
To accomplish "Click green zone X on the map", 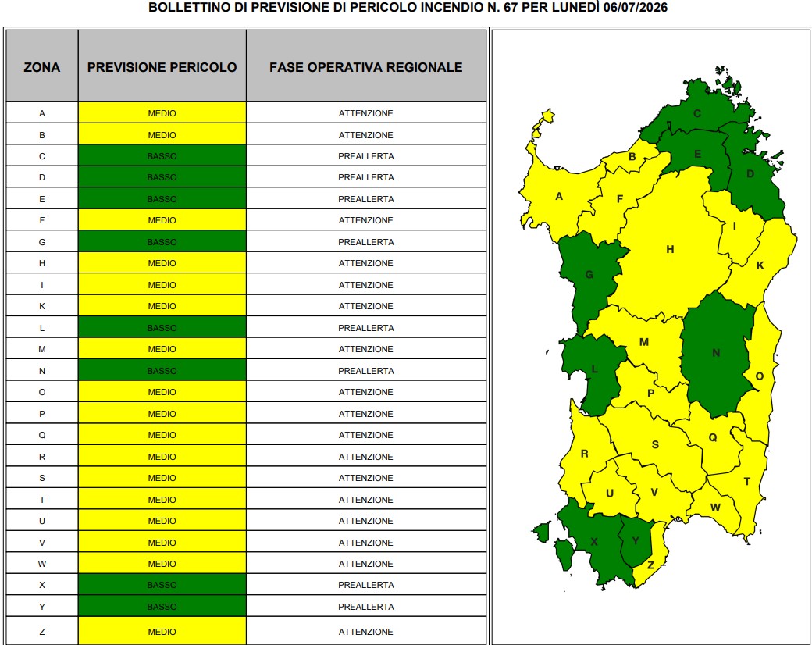I will (594, 542).
